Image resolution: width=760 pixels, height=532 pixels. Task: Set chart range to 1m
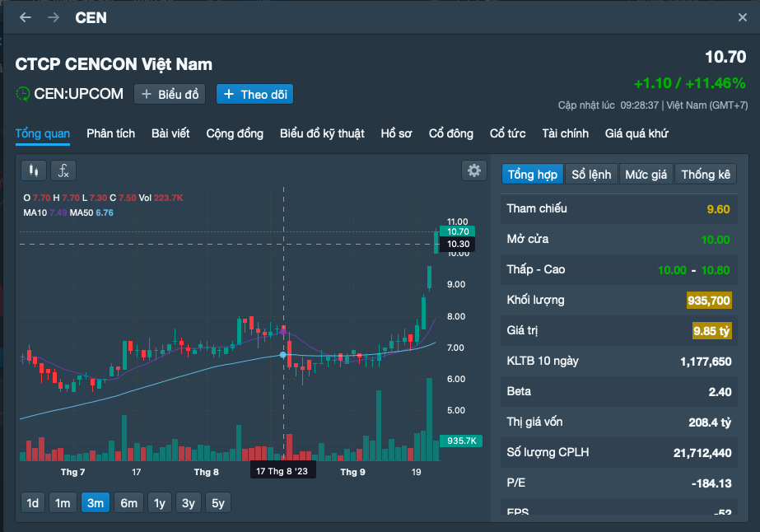[x=63, y=503]
